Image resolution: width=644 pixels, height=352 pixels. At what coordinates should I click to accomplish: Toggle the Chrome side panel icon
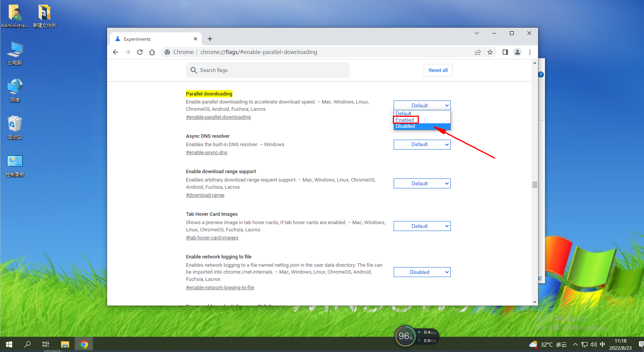505,52
